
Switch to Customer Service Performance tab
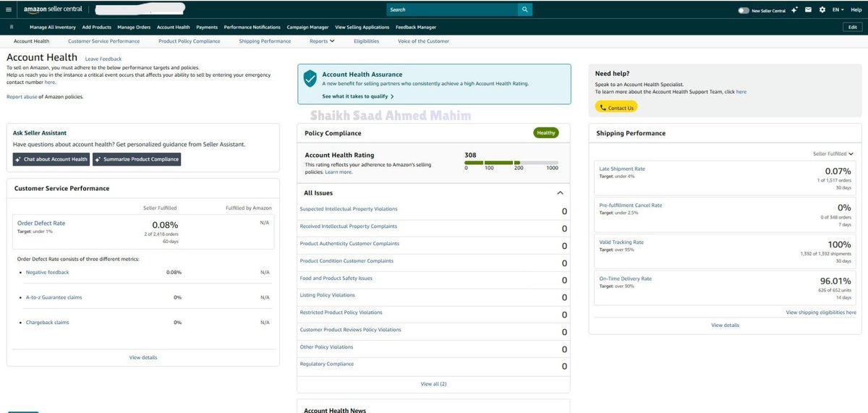pyautogui.click(x=103, y=41)
